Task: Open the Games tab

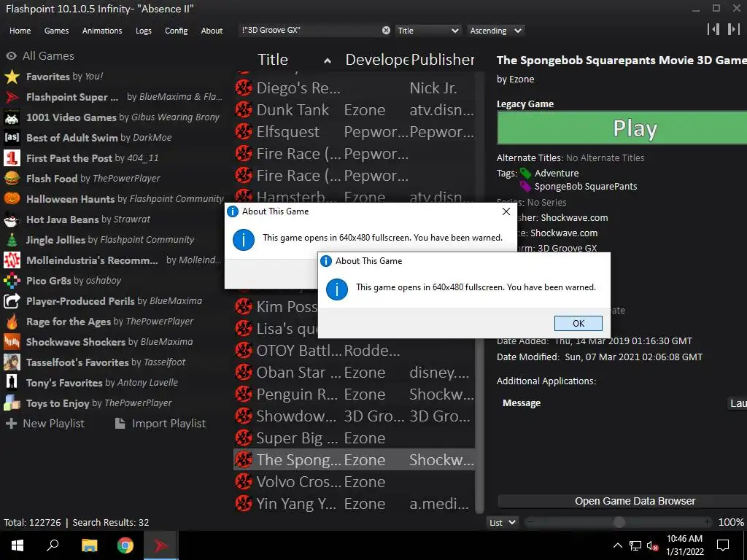Action: pyautogui.click(x=56, y=31)
